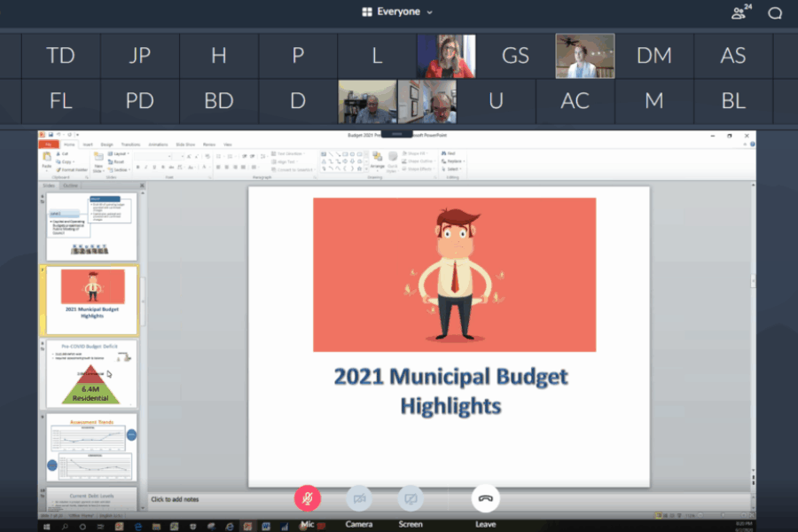Click Replace in the Editing group
Image resolution: width=798 pixels, height=532 pixels.
[451, 161]
